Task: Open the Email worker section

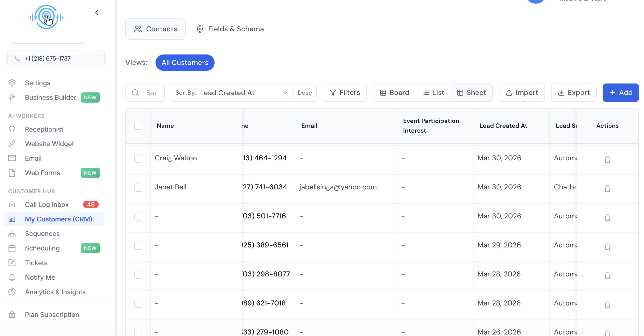Action: pyautogui.click(x=33, y=158)
